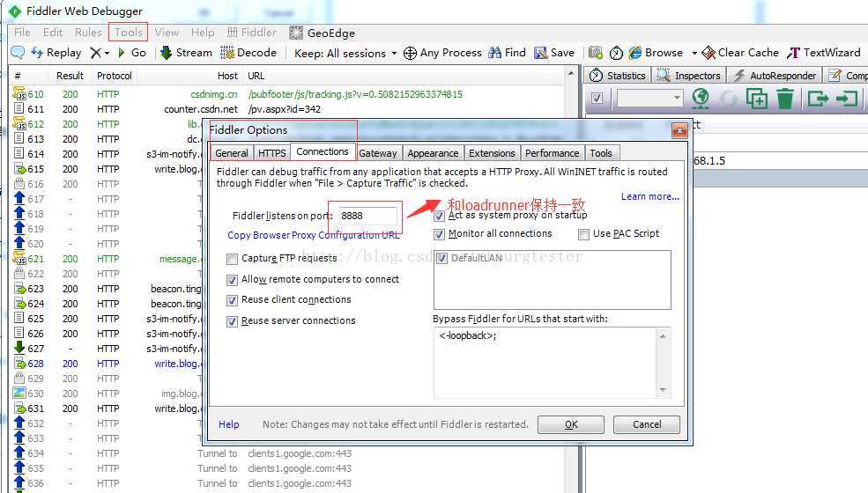Viewport: 868px width, 493px height.
Task: Toggle Reuse client connections checkbox
Action: click(x=233, y=300)
